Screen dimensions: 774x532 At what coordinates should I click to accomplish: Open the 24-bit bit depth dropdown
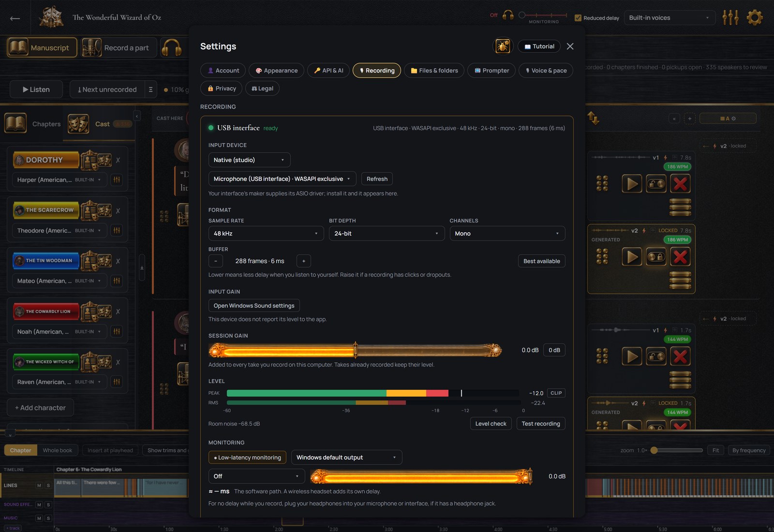pos(387,234)
